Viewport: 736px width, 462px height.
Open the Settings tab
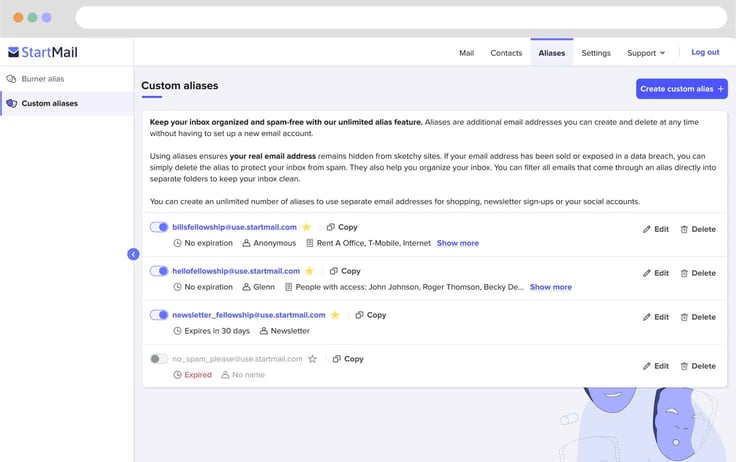click(596, 53)
